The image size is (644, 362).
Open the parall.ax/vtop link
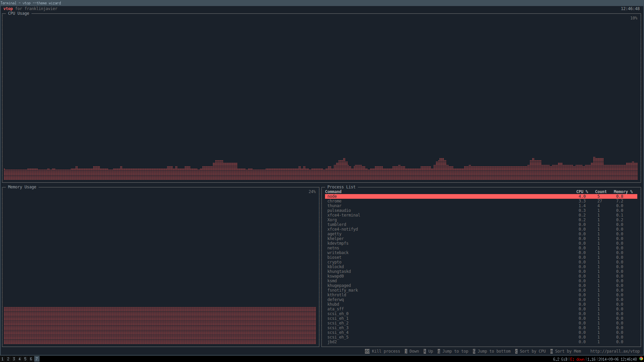(x=614, y=351)
